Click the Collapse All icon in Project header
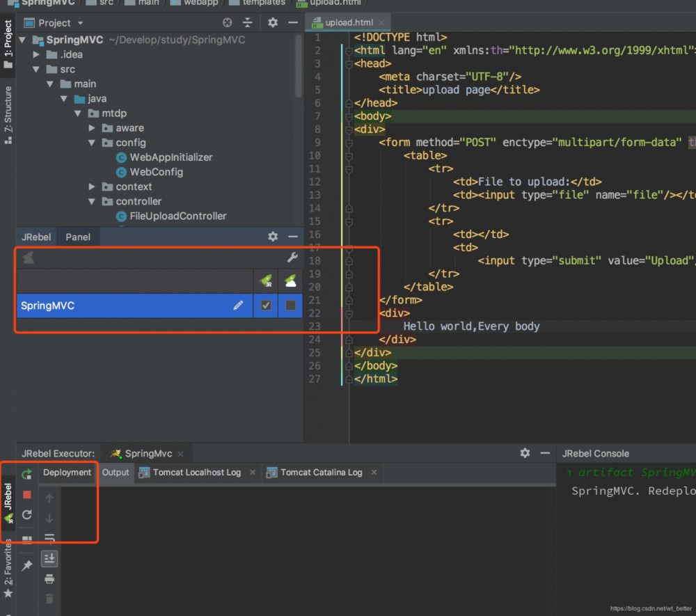Screen dimensions: 696x616 pos(247,23)
